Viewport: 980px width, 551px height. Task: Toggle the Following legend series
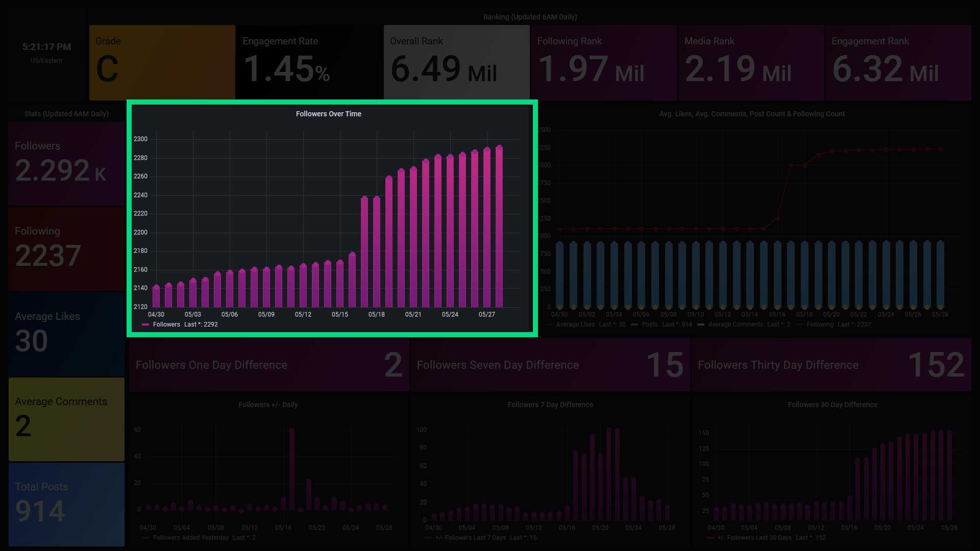point(820,324)
